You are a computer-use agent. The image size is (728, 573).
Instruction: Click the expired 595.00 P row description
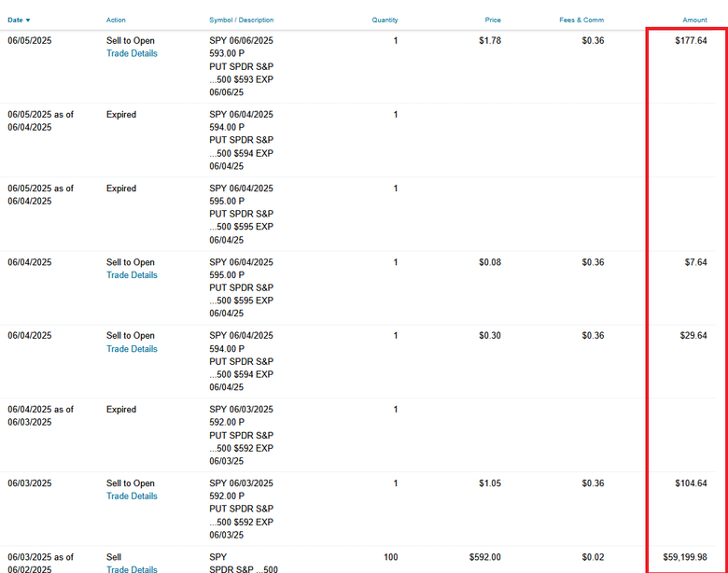click(242, 214)
